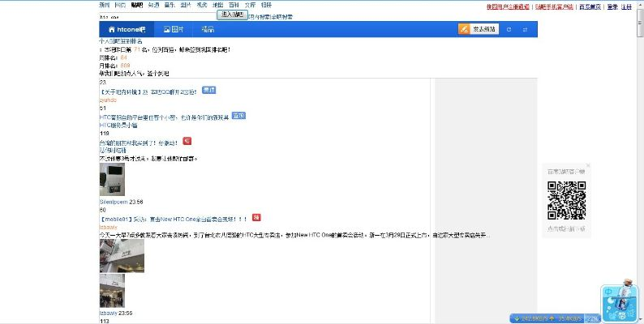The width and height of the screenshot is (644, 324).
Task: Click the red badge after mobile01 post
Action: pos(256,217)
